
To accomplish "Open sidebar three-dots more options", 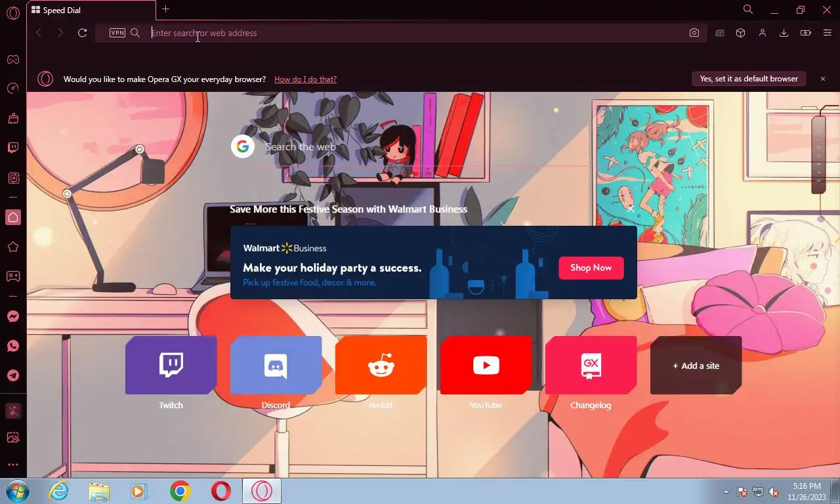I will [x=12, y=465].
